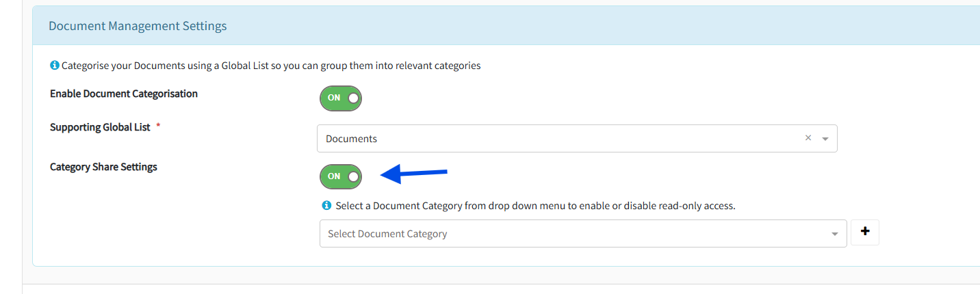Click info icon beside Categorise your Documents hint
The width and height of the screenshot is (980, 294).
pos(55,66)
